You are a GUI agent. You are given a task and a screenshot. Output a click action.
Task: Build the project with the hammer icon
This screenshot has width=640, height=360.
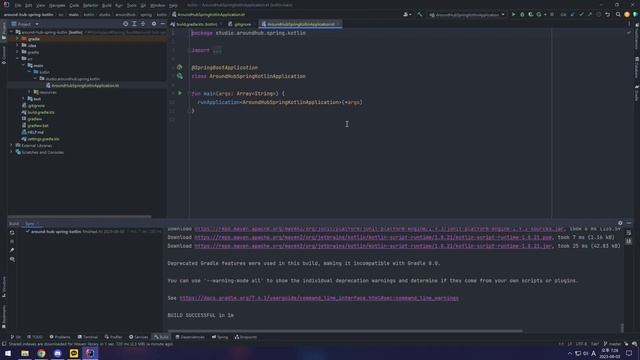point(420,14)
